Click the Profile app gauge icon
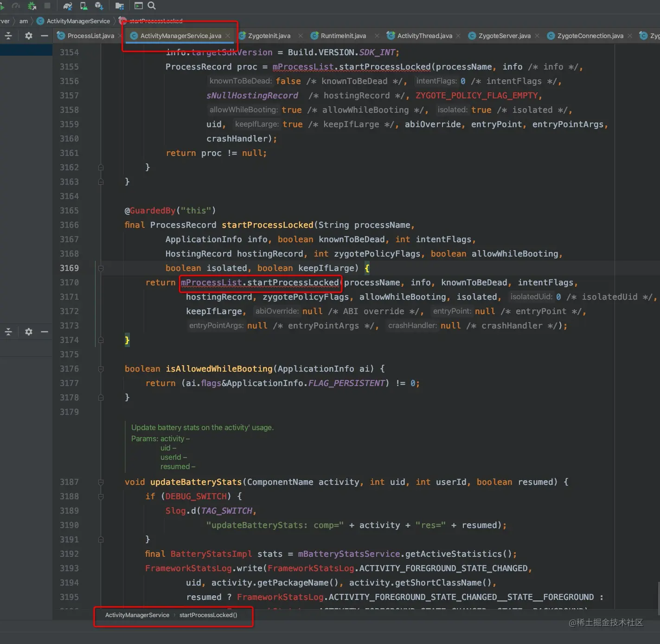 (16, 6)
